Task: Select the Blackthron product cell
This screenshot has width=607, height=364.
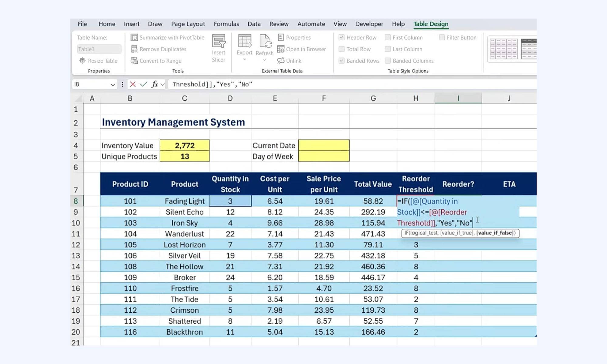Action: pos(185,332)
